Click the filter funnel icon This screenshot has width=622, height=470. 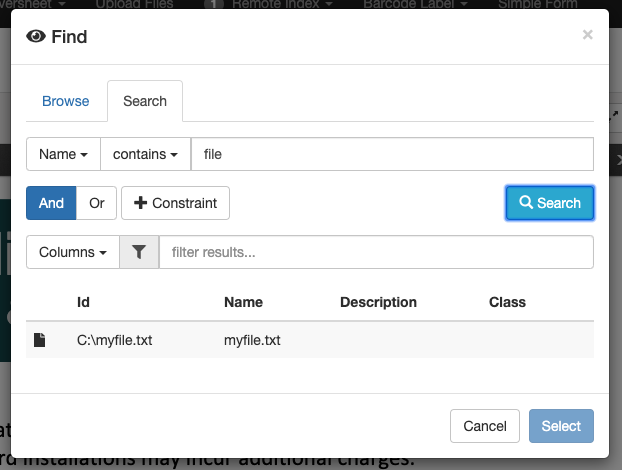139,252
